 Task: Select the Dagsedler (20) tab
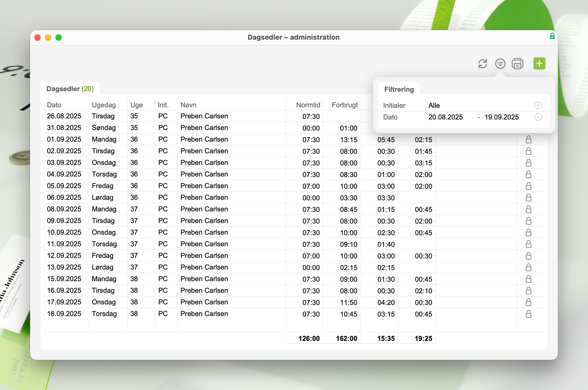[x=70, y=89]
